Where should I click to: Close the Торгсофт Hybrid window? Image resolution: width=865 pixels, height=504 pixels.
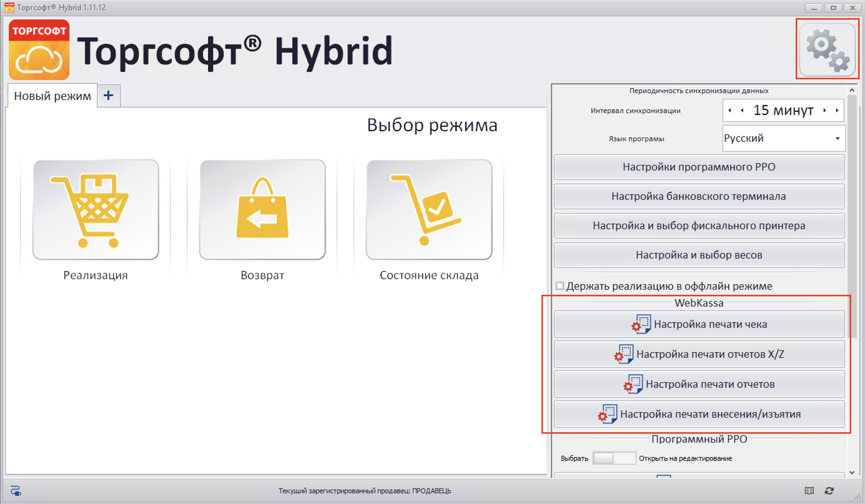point(853,7)
